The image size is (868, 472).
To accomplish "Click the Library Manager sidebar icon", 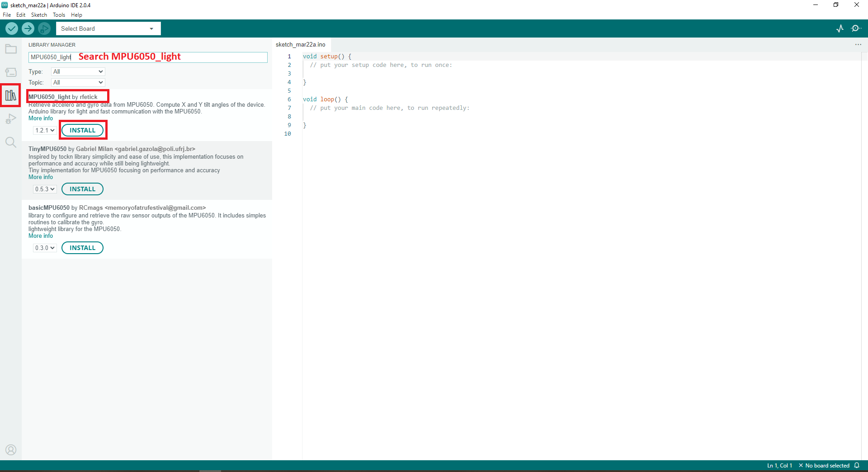I will [x=11, y=95].
